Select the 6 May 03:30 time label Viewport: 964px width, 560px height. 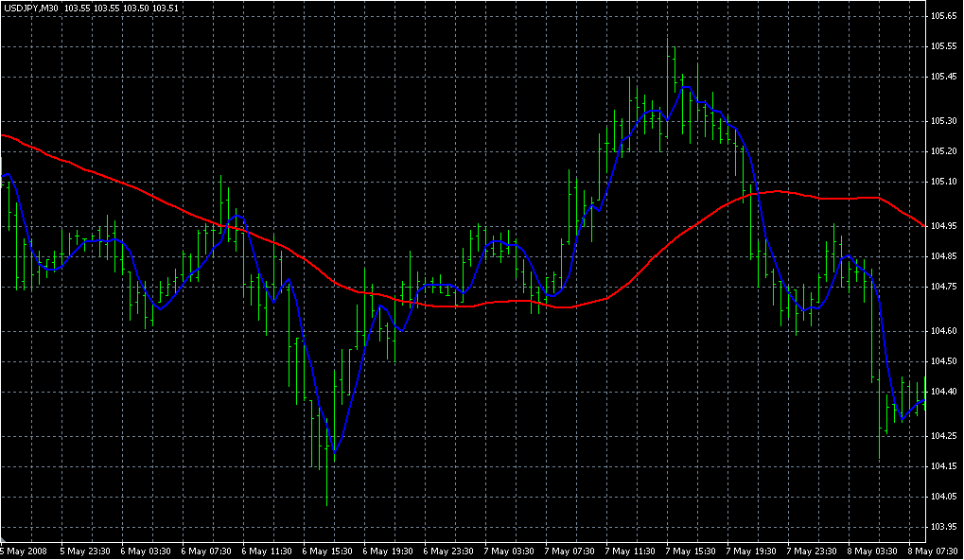coord(146,551)
